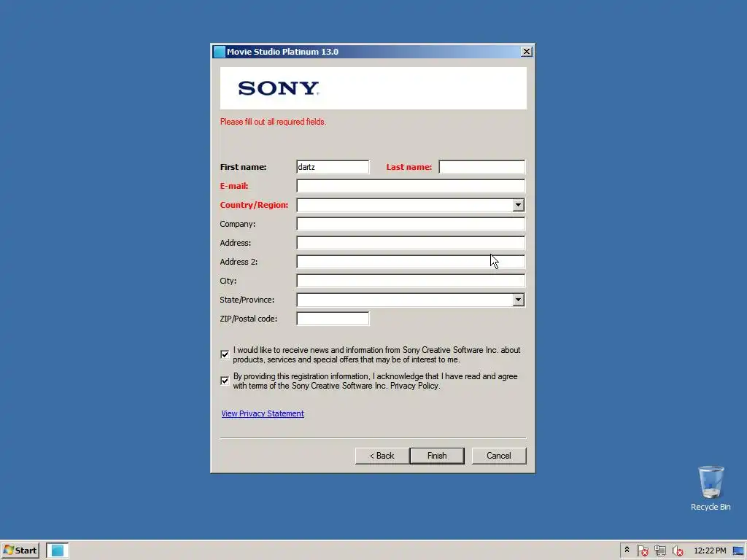
Task: Click the Address input field
Action: coord(411,243)
